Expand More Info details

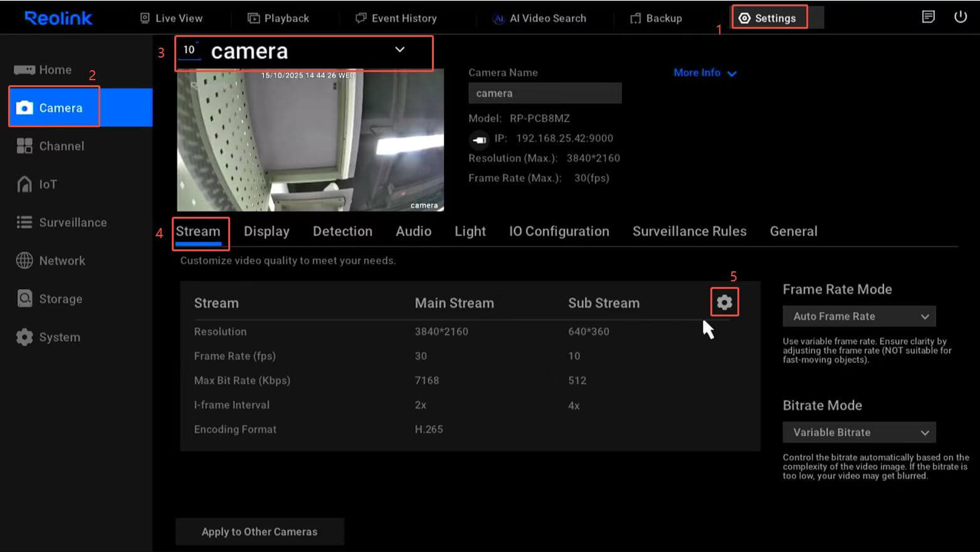coord(704,73)
